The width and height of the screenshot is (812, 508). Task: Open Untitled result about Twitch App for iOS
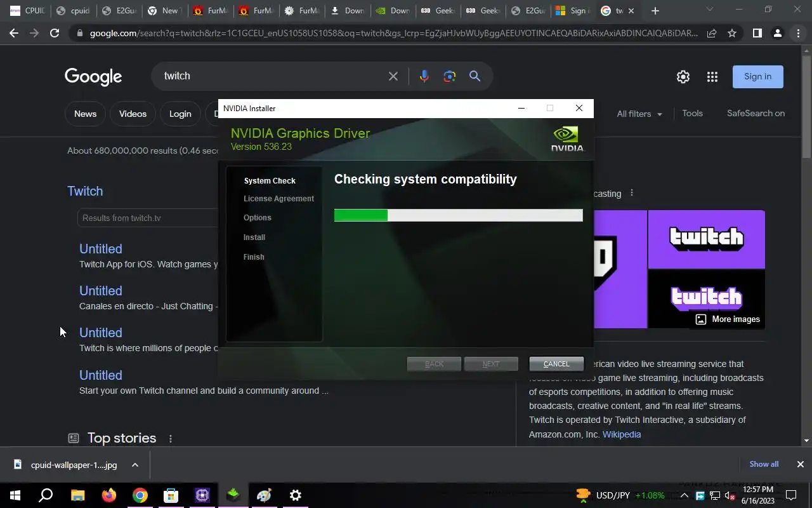click(101, 249)
